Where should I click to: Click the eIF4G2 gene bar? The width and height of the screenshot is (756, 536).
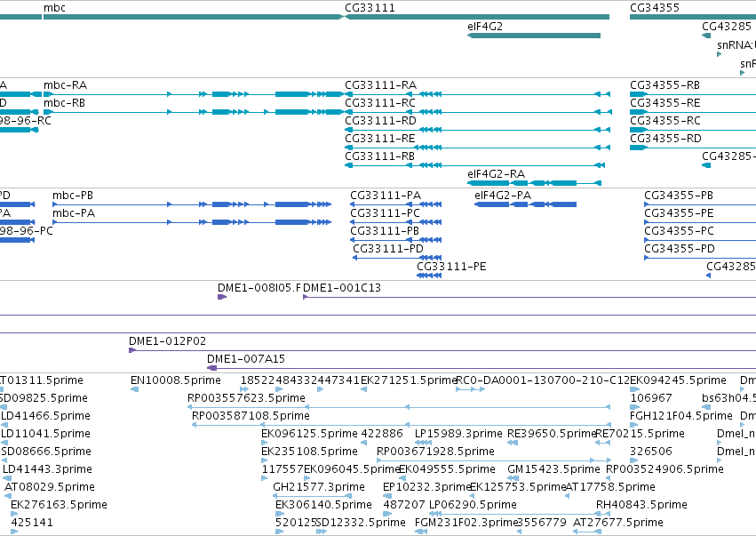coord(534,36)
